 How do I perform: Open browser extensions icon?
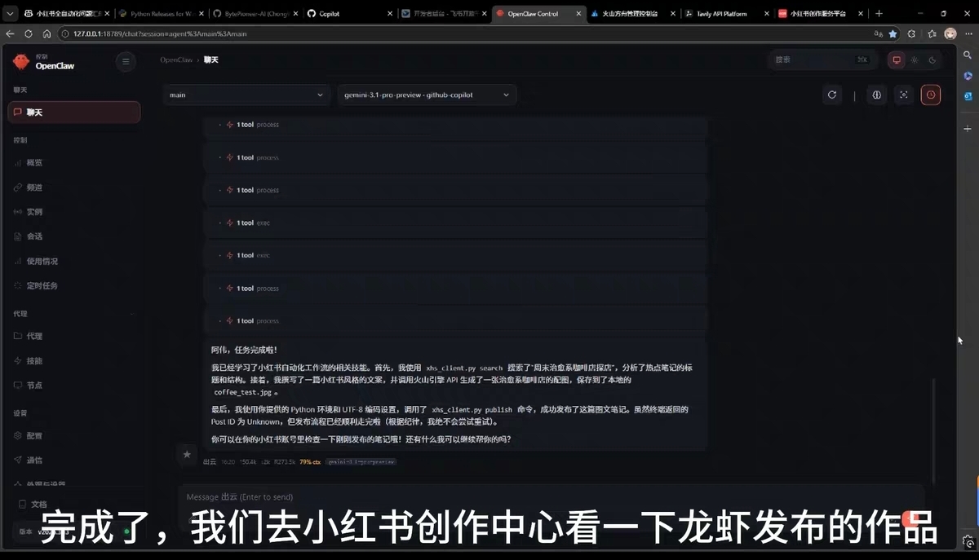(x=912, y=34)
